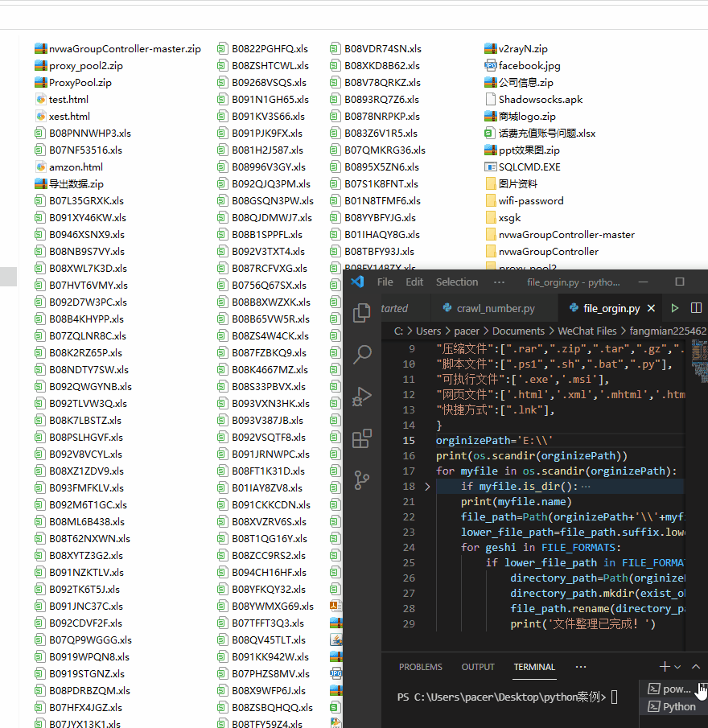Open the Run and Debug view

[361, 396]
